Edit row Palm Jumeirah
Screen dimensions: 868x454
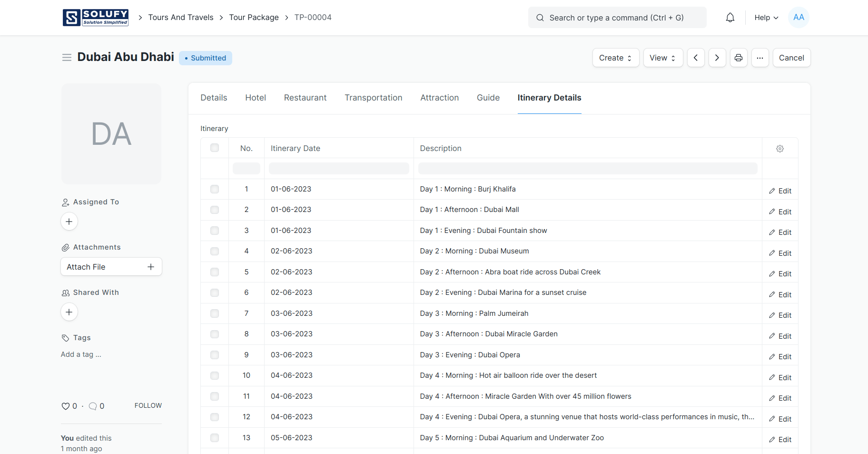click(x=780, y=315)
